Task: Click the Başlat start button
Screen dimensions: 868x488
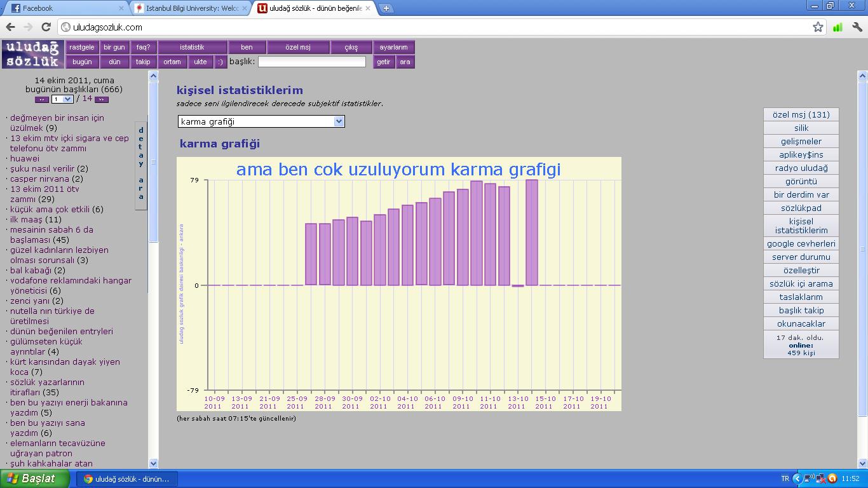Action: coord(35,478)
